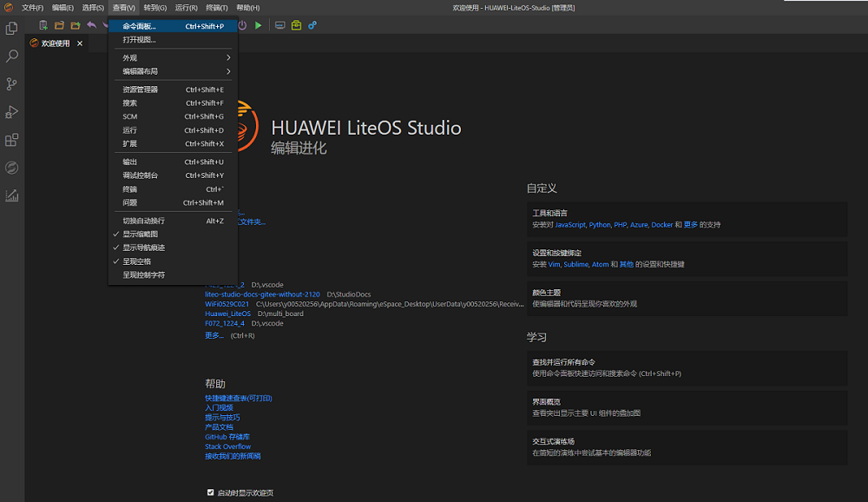This screenshot has height=502, width=868.
Task: Open the 编辑(E) menu
Action: [x=62, y=8]
